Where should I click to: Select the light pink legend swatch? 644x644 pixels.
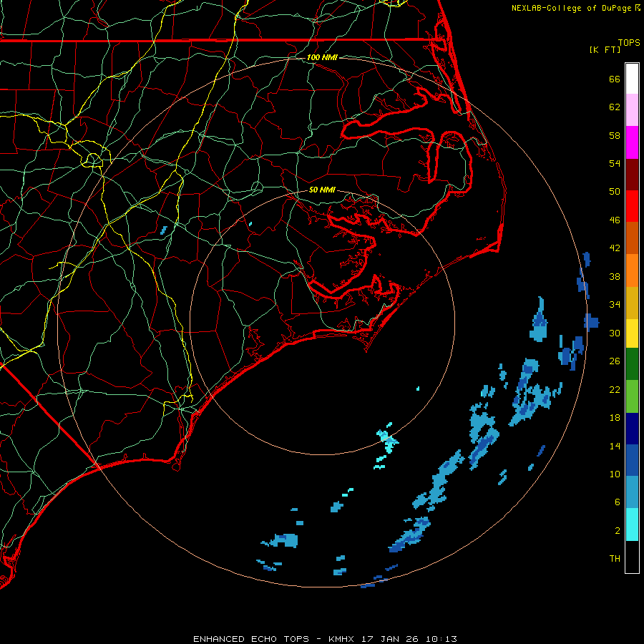632,110
